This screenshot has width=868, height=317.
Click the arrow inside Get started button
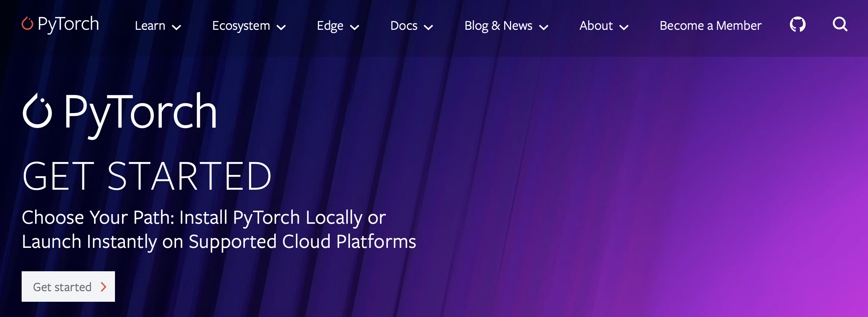104,287
